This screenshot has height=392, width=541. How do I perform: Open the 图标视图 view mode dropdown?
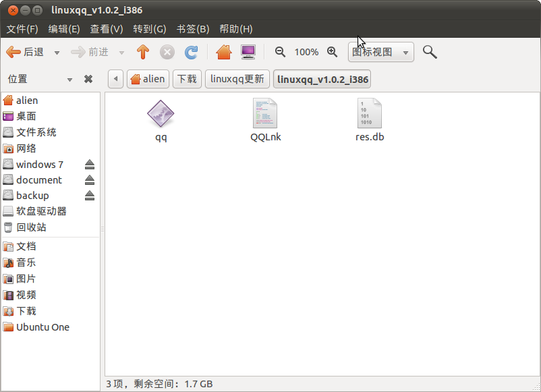pyautogui.click(x=381, y=52)
